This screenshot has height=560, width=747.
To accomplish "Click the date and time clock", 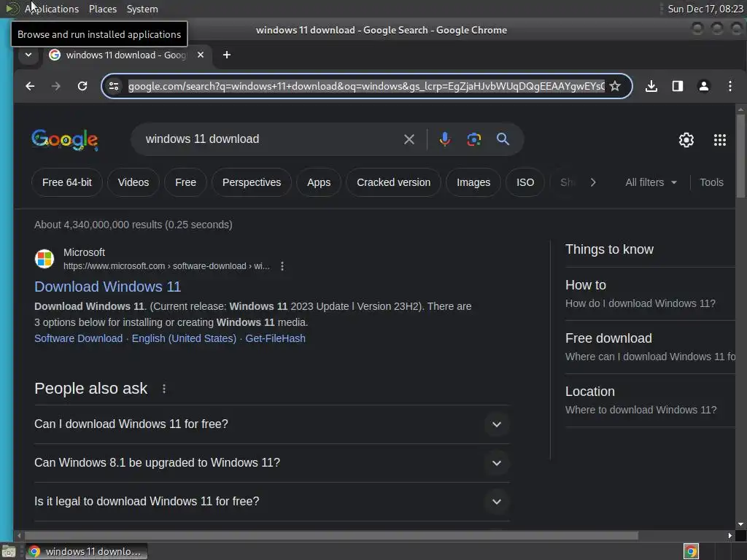I will [705, 9].
